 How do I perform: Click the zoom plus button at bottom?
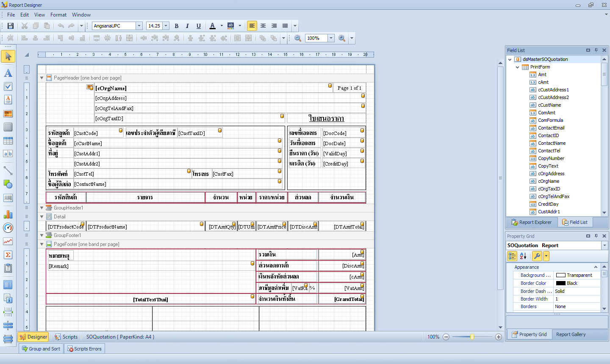coord(499,337)
